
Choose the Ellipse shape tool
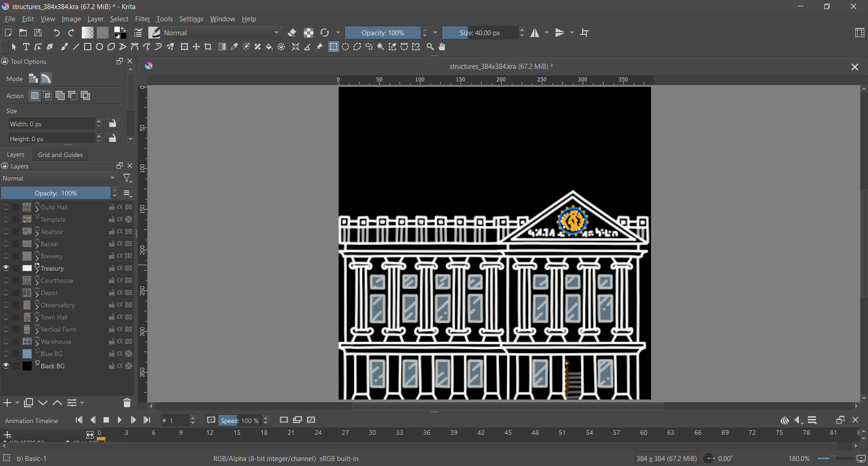point(99,47)
